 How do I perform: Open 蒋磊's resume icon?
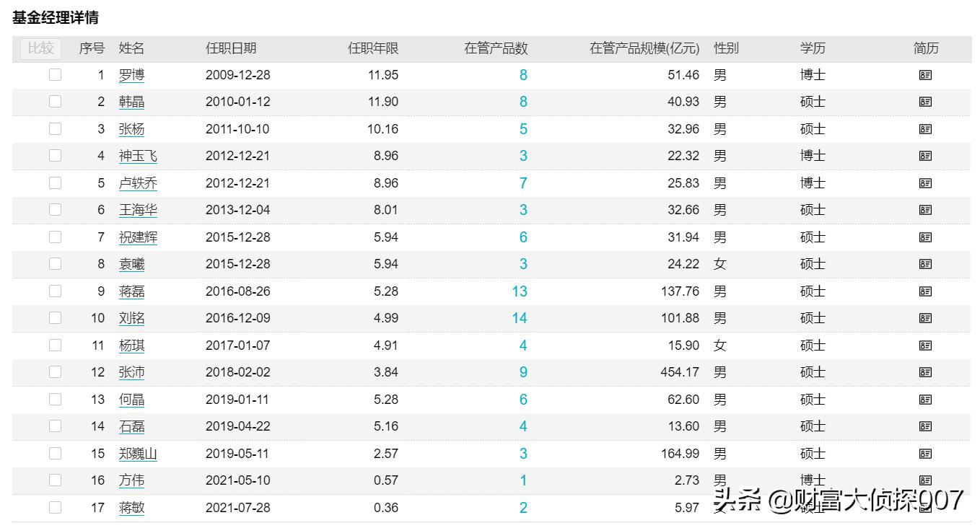[924, 291]
